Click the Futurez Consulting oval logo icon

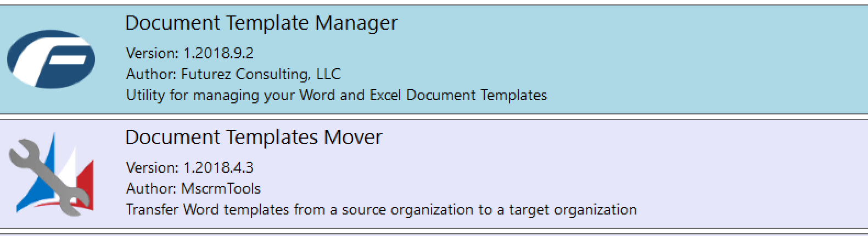tap(51, 59)
